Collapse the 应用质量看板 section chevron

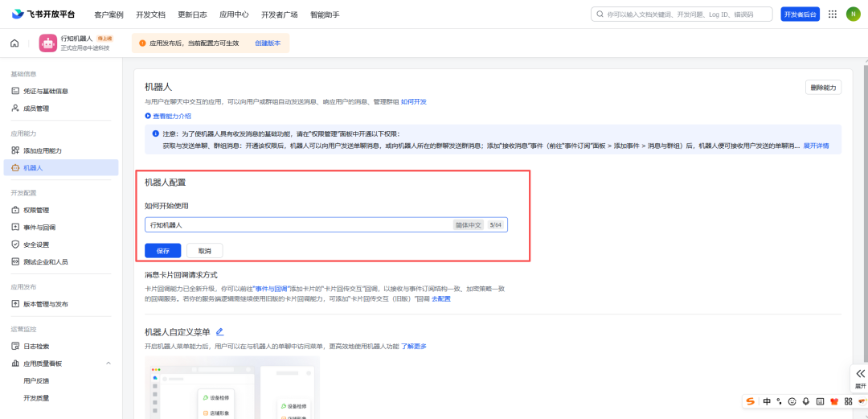point(108,363)
